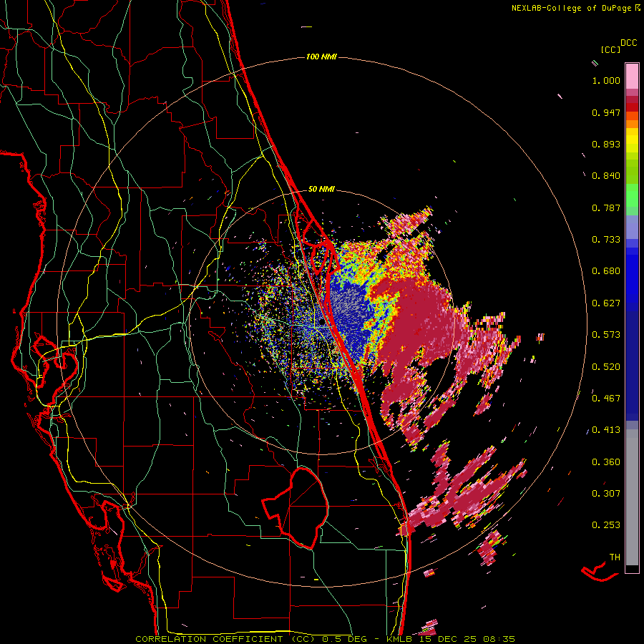Click the 0.840 value on the color scale

(x=606, y=176)
